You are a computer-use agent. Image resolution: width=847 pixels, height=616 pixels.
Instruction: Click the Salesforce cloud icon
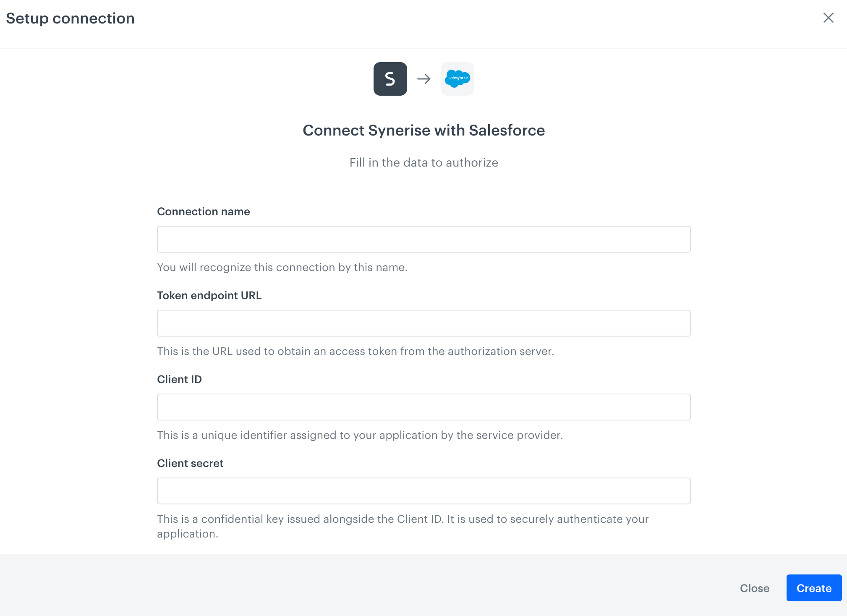tap(457, 79)
